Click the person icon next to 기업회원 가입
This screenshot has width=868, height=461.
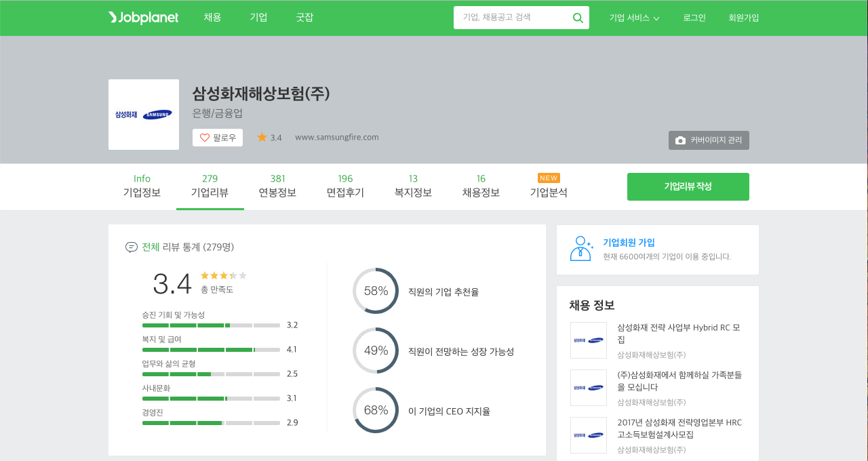581,249
